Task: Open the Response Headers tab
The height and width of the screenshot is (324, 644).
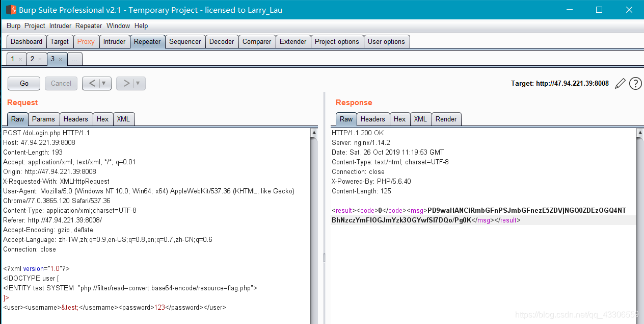Action: [x=373, y=119]
